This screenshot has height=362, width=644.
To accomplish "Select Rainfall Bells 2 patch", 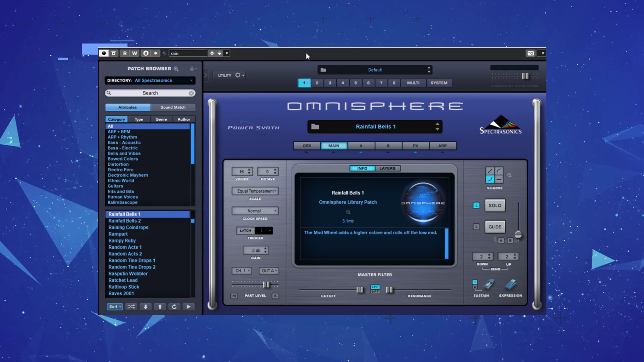I will (x=124, y=221).
